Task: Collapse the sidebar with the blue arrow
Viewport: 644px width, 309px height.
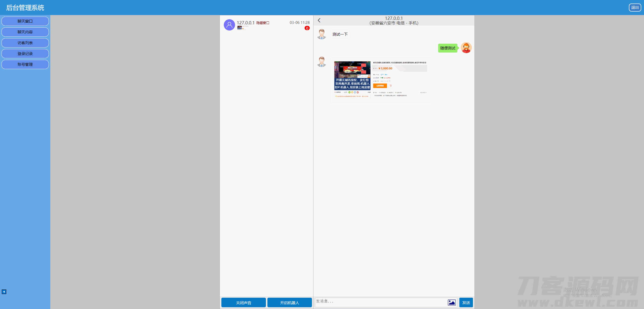Action: click(4, 292)
